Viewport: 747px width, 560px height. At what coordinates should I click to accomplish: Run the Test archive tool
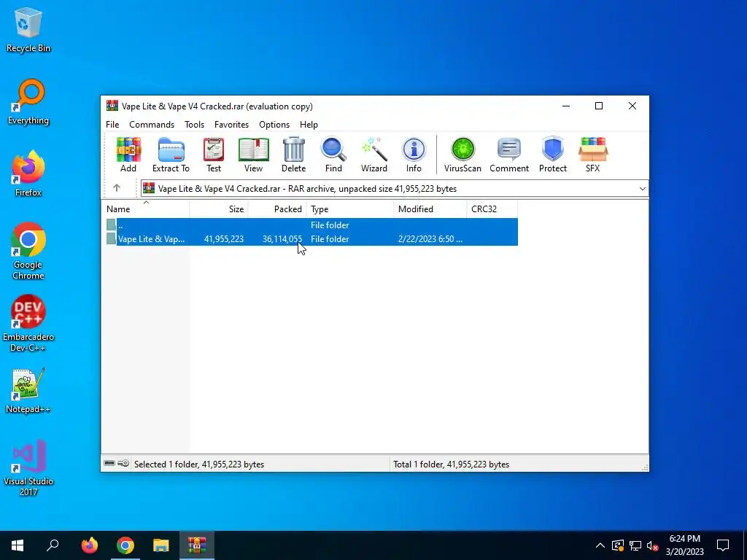[214, 155]
